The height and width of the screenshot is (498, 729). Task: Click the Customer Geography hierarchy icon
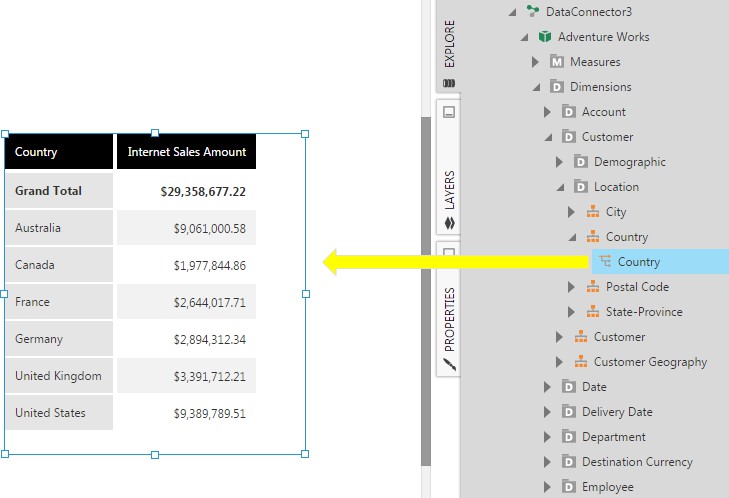point(581,361)
